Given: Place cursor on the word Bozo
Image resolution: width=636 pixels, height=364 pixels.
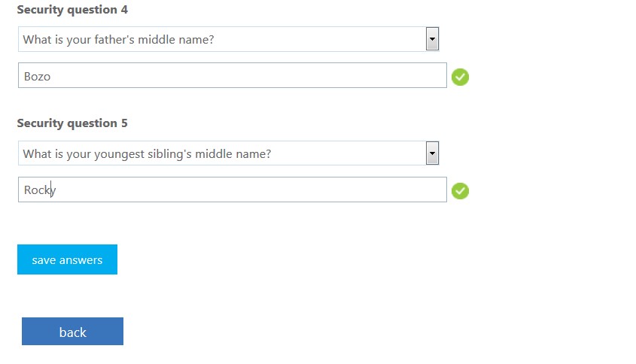Looking at the screenshot, I should tap(37, 77).
